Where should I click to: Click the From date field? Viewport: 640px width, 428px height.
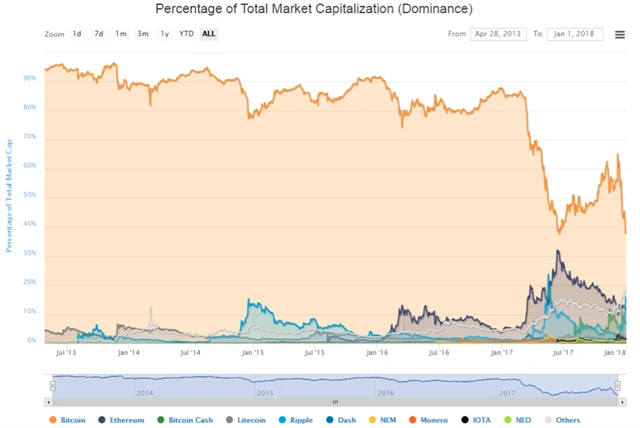tap(500, 34)
